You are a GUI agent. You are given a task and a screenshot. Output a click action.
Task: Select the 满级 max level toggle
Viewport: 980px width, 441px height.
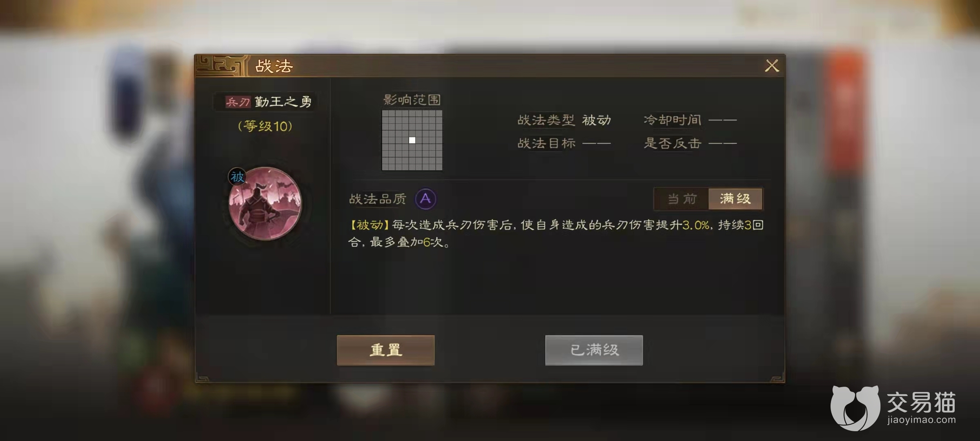pos(735,199)
